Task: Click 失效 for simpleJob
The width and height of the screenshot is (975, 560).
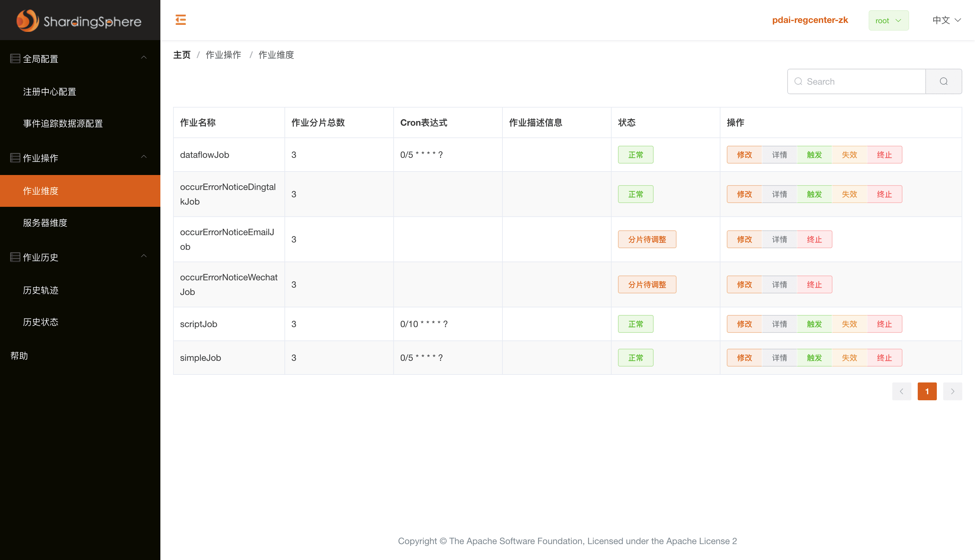Action: (x=849, y=358)
